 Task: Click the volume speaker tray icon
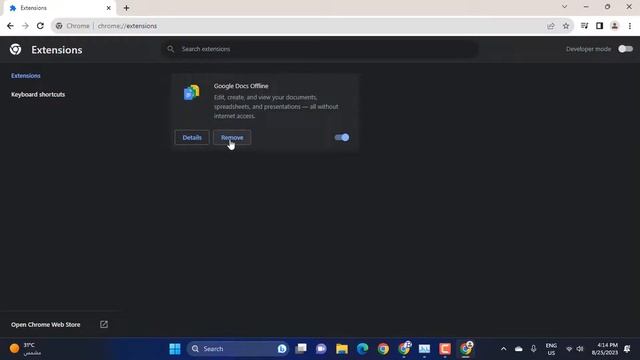coord(580,349)
